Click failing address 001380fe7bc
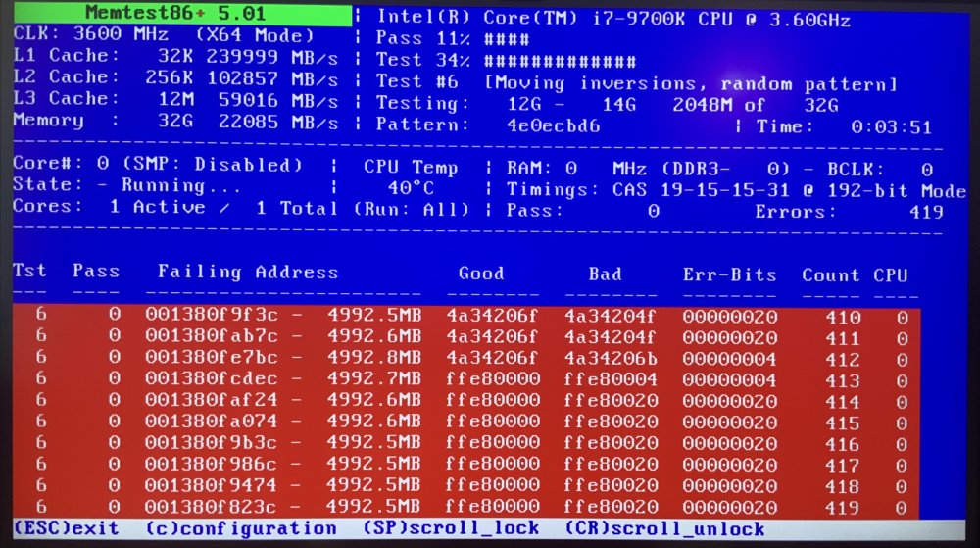980x548 pixels. [x=212, y=357]
